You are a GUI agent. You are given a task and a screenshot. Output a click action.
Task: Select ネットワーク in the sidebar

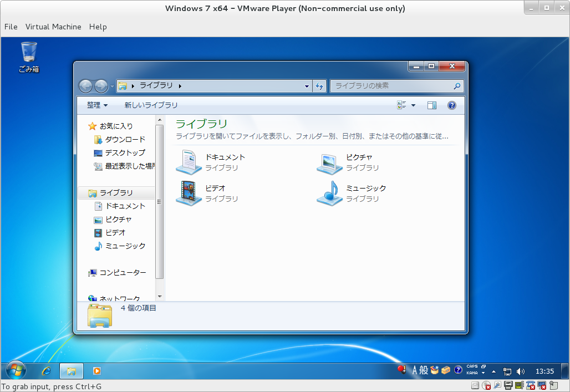click(x=114, y=298)
